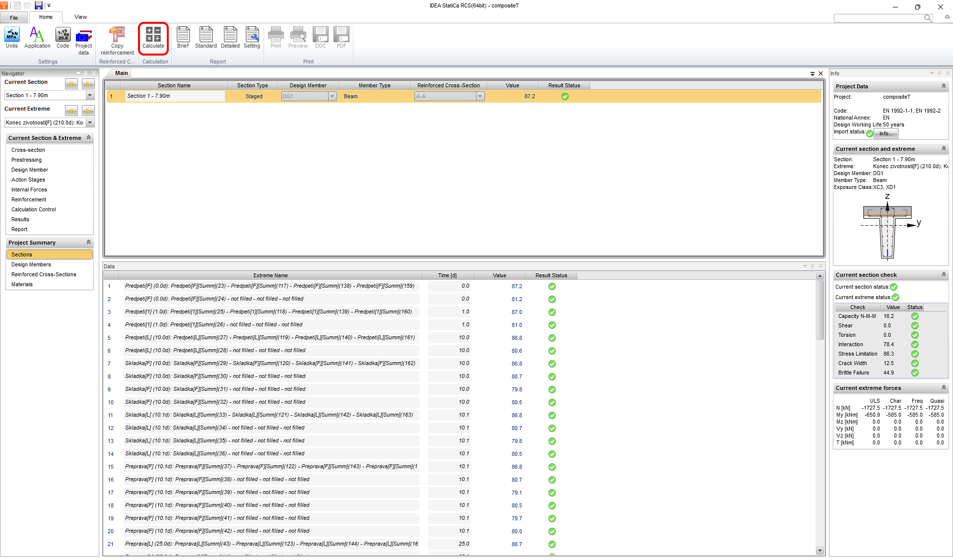Click previous arrow for Current Extreme
This screenshot has height=560, width=953.
[71, 111]
